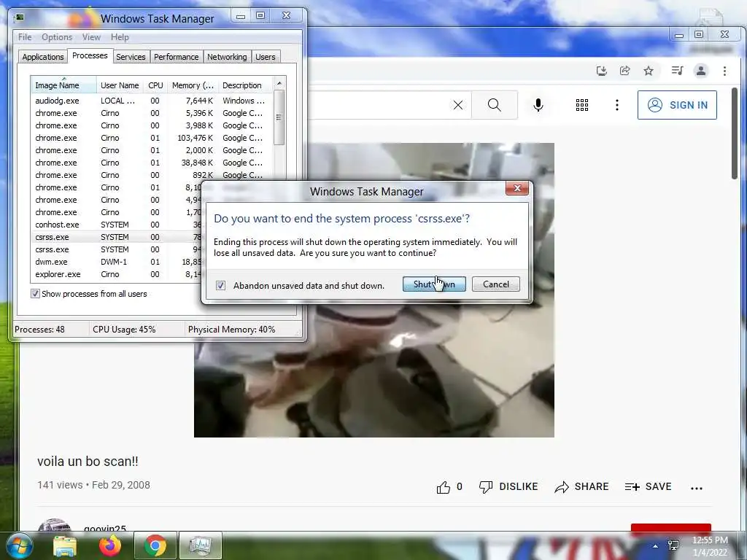Sort processes by Description column header
Screen dimensions: 747x560
(245, 85)
